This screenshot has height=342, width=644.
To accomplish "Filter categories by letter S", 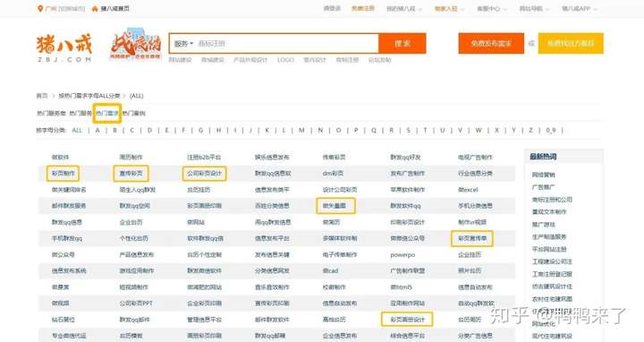I will [408, 131].
